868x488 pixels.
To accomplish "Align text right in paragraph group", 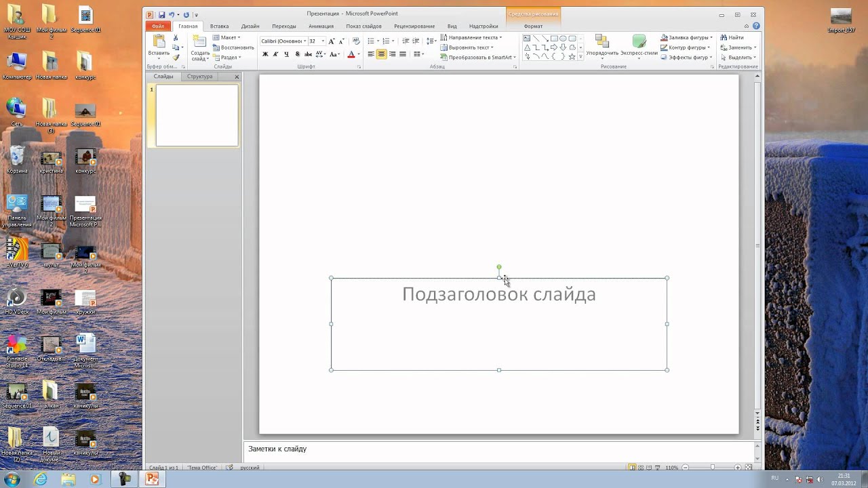I will coord(392,54).
